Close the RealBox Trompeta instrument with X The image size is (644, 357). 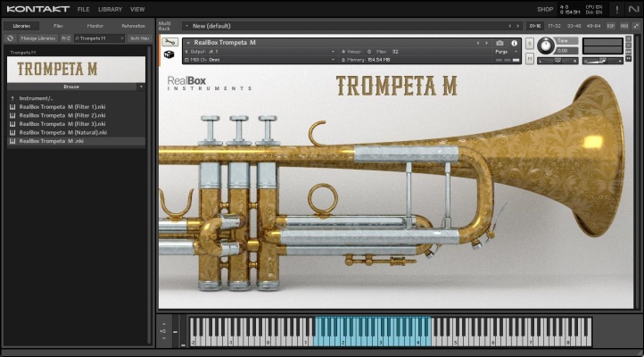coord(628,38)
